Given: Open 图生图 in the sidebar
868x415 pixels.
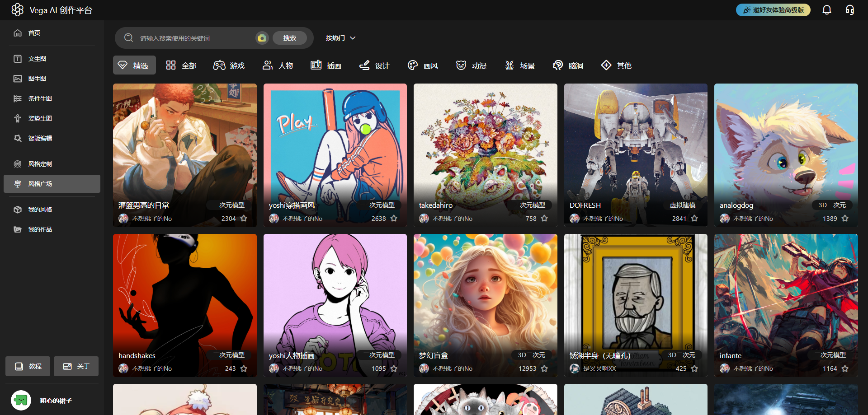Looking at the screenshot, I should (52, 79).
